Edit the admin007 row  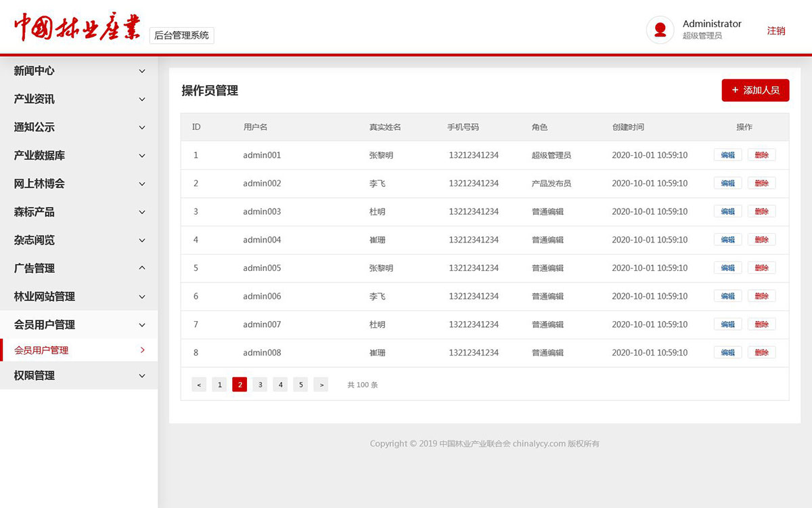click(x=727, y=324)
